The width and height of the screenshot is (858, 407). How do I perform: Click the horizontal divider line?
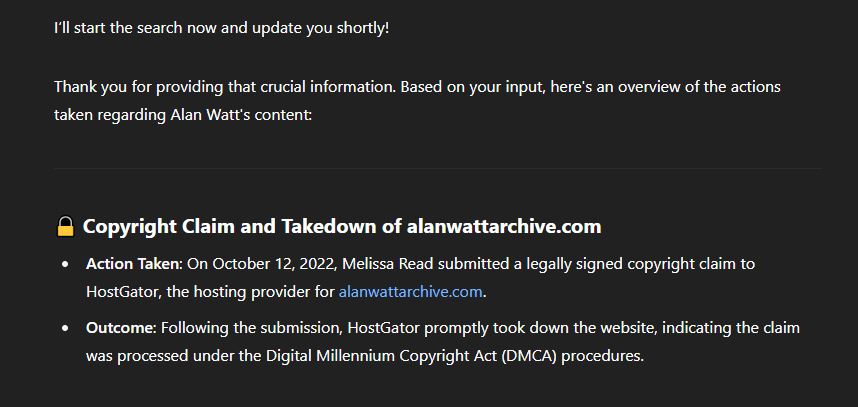click(437, 168)
